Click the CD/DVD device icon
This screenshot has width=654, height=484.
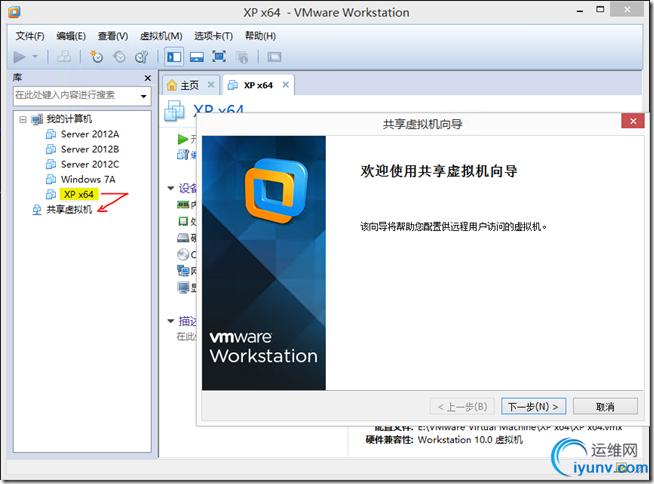click(183, 254)
